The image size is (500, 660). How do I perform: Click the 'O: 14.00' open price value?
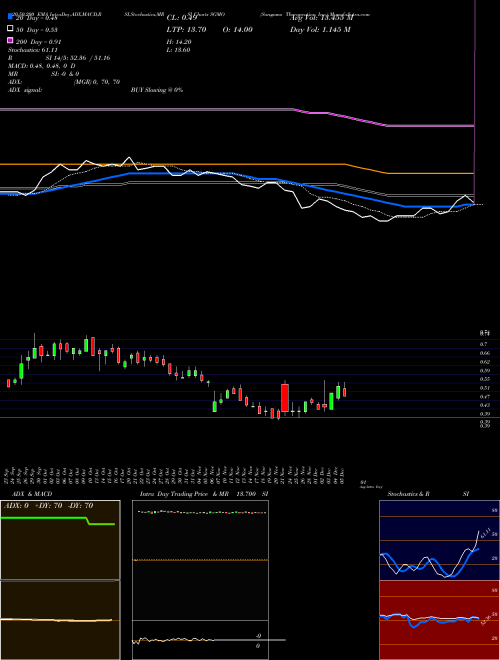tap(237, 29)
